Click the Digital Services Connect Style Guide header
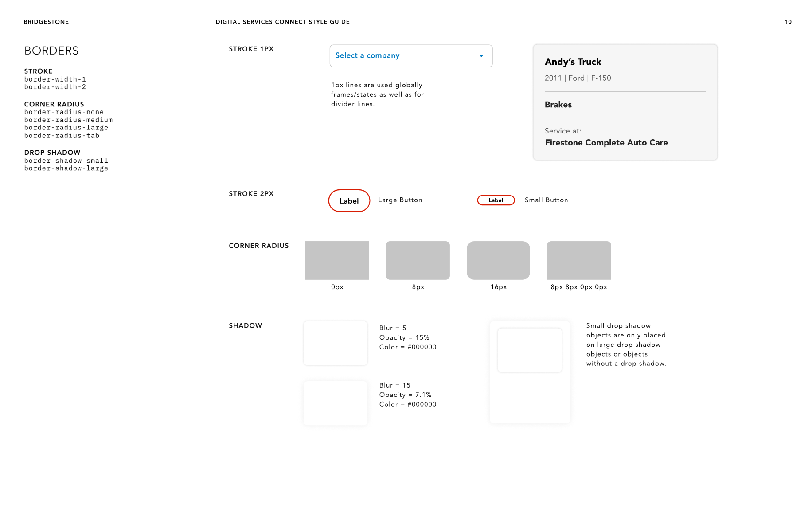This screenshot has height=525, width=812. [282, 22]
